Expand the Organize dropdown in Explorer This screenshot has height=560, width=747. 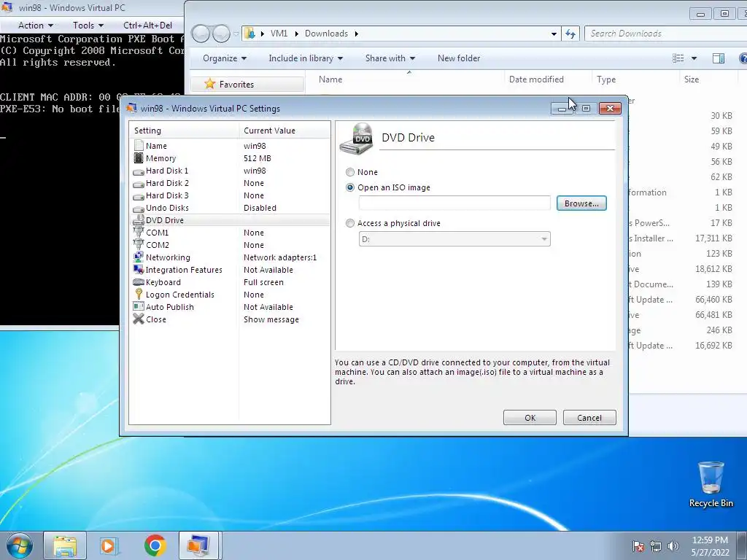click(x=225, y=58)
